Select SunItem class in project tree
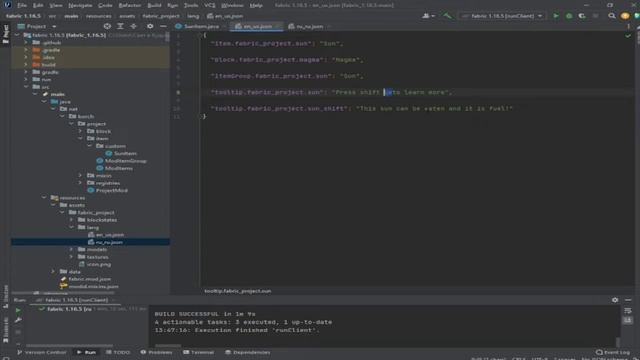 (121, 153)
